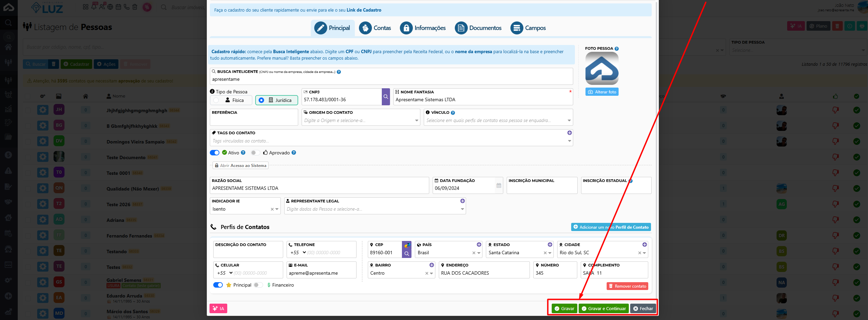Screen dimensions: 868x320
Task: Click the plus icon in Representante Legal
Action: click(x=462, y=201)
